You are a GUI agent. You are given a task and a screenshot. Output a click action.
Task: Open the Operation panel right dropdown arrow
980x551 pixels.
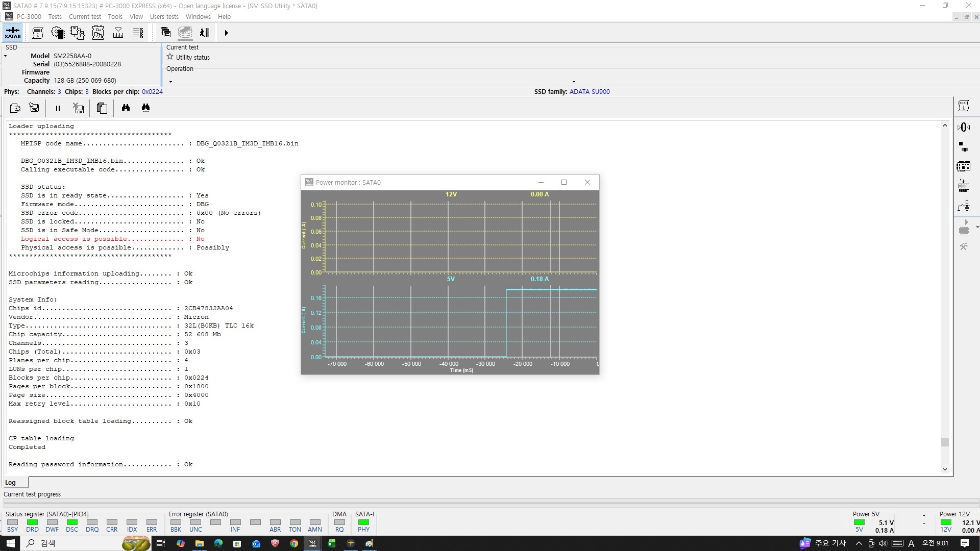pyautogui.click(x=574, y=82)
